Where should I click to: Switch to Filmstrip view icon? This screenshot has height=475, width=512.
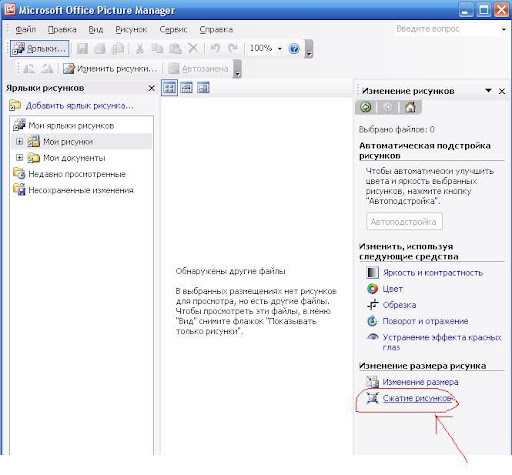[186, 88]
